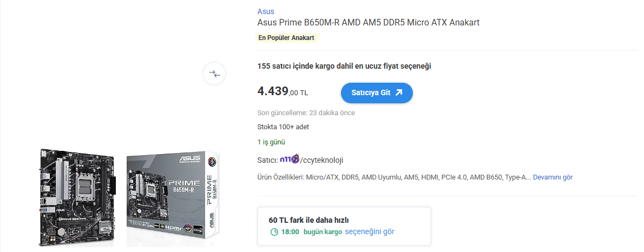Click the En Popüler Anakart badge
Image resolution: width=644 pixels, height=252 pixels.
287,38
